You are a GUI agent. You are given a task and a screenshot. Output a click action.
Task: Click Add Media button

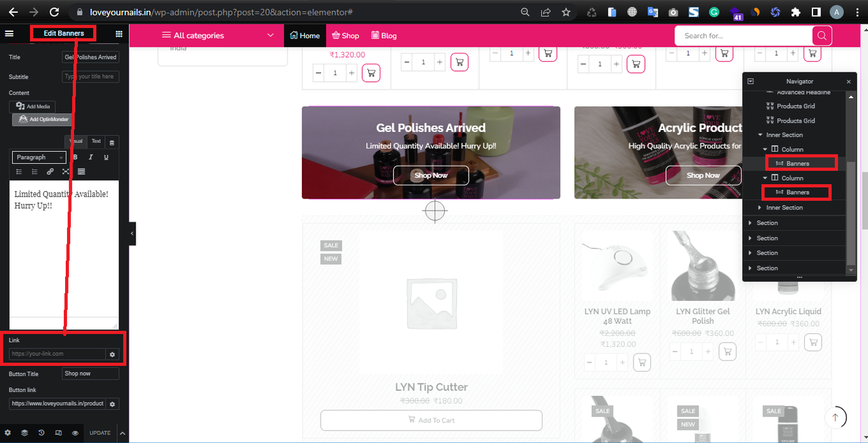(33, 106)
